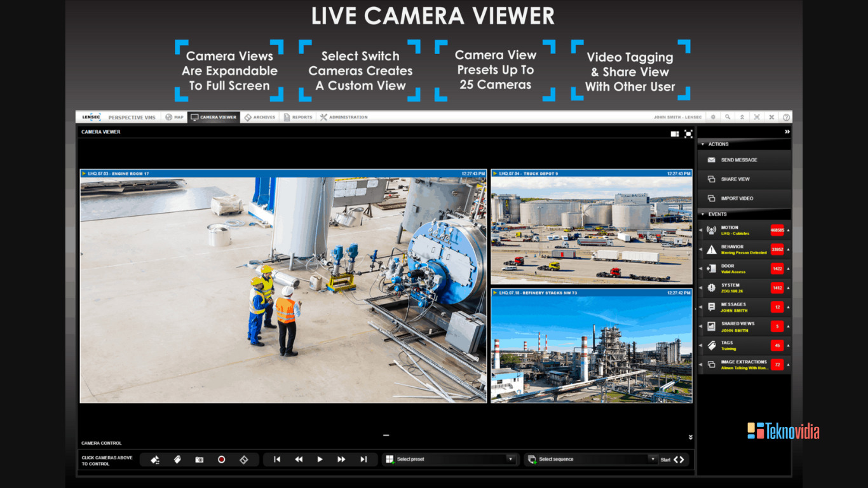Open the snapshot camera icon in Camera Control

pyautogui.click(x=199, y=459)
